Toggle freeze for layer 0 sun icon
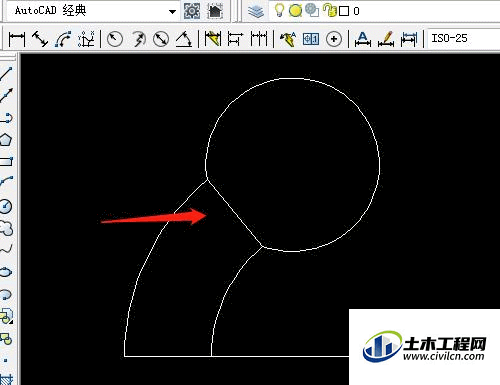Image resolution: width=500 pixels, height=385 pixels. pos(295,11)
